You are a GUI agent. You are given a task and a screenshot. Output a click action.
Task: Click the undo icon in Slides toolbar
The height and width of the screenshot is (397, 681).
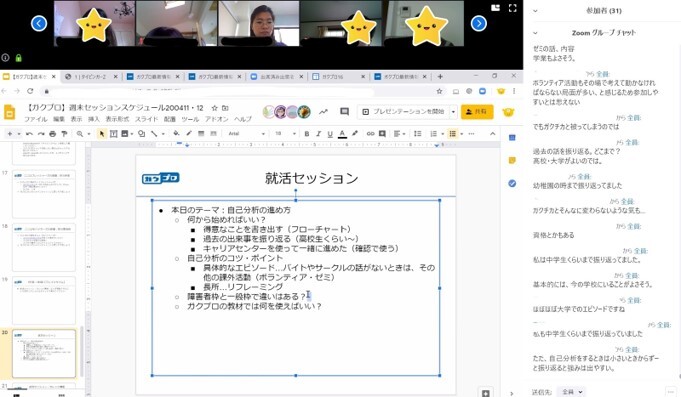point(29,134)
